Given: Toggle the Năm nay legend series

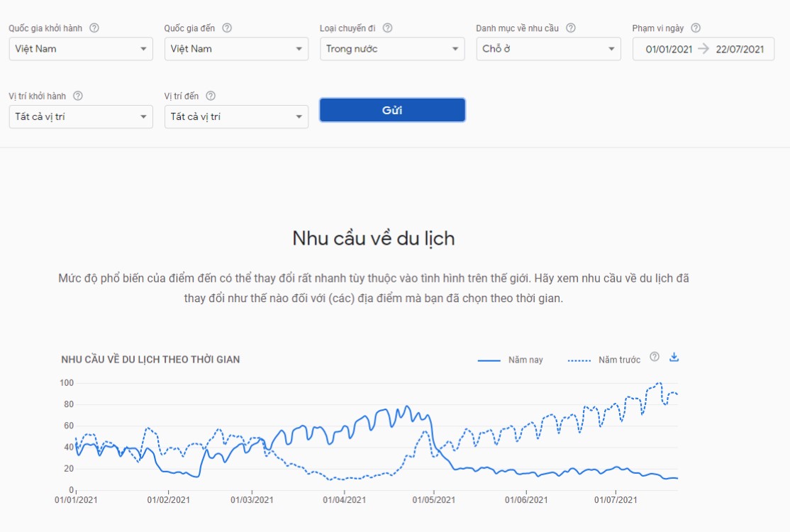Looking at the screenshot, I should pos(511,360).
